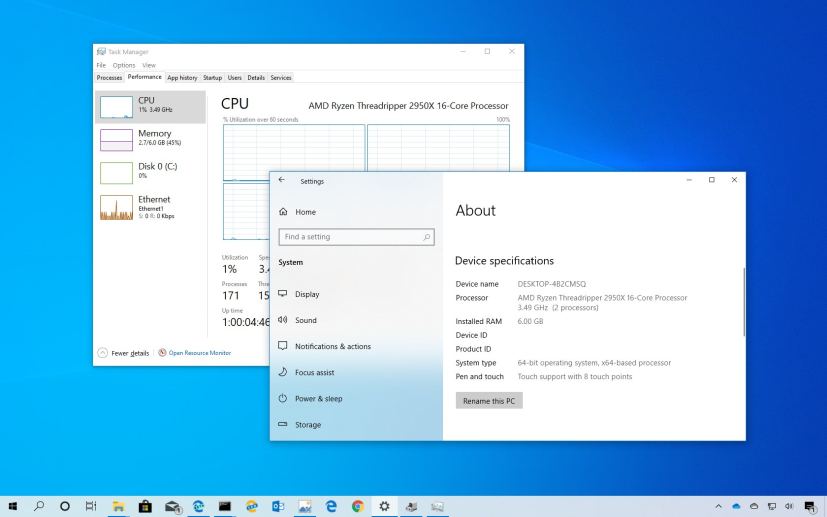This screenshot has width=827, height=517.
Task: Open Task View icon on taskbar
Action: (91, 506)
